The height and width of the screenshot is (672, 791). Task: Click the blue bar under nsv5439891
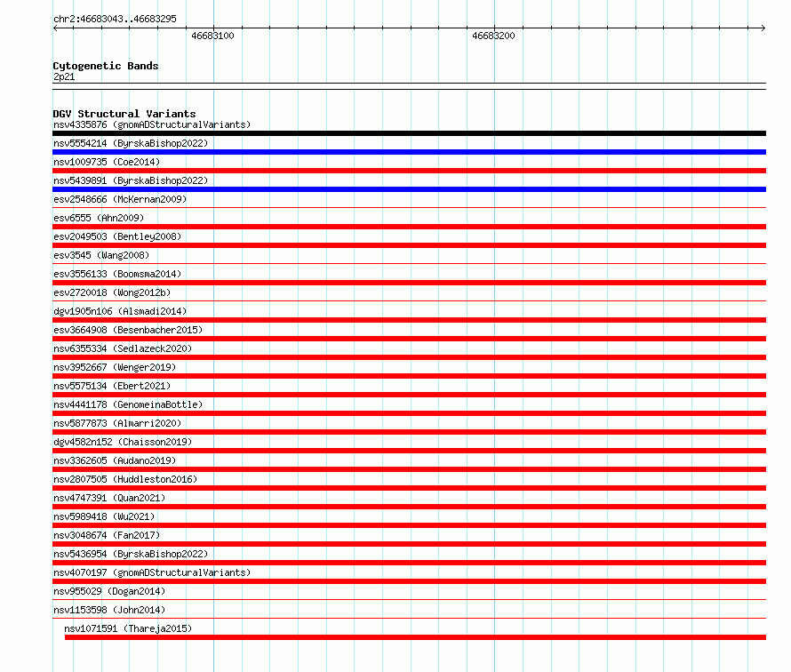[x=409, y=189]
